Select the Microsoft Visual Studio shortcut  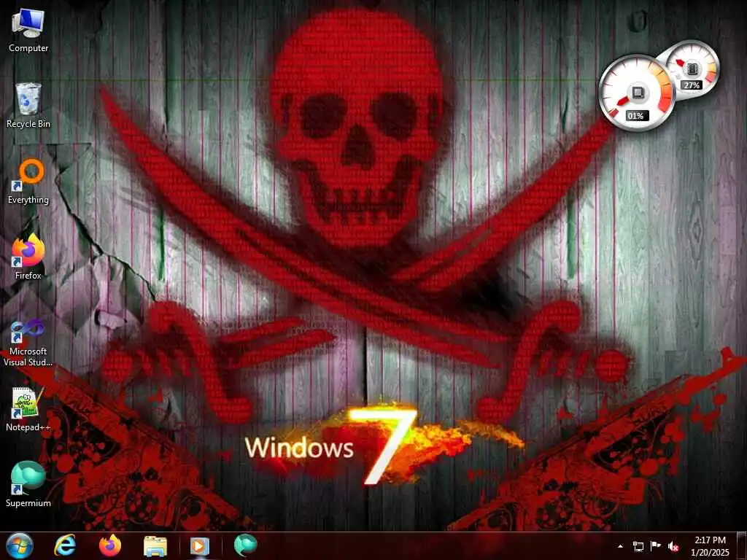[x=28, y=343]
